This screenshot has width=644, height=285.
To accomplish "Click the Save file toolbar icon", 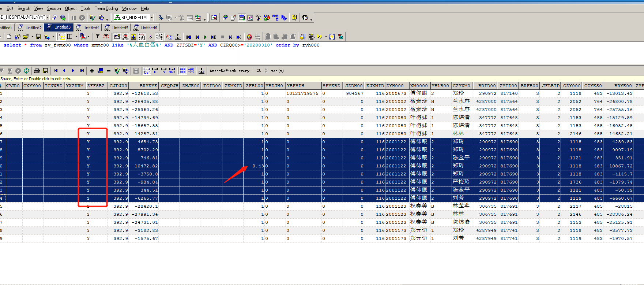I will (38, 37).
